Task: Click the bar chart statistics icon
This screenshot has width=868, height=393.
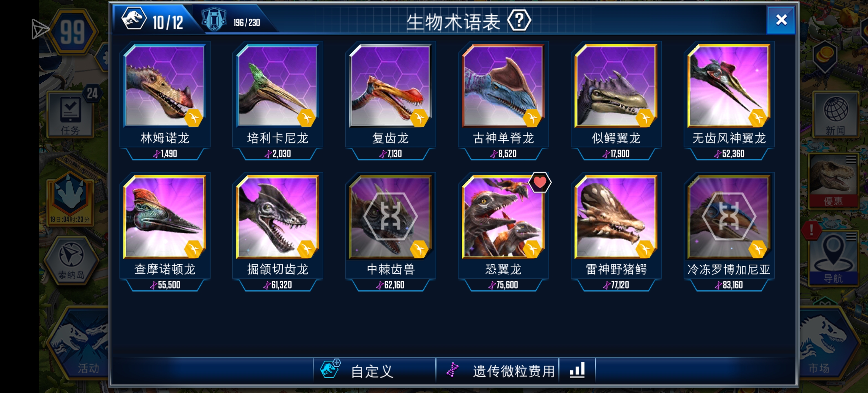Action: pyautogui.click(x=577, y=370)
